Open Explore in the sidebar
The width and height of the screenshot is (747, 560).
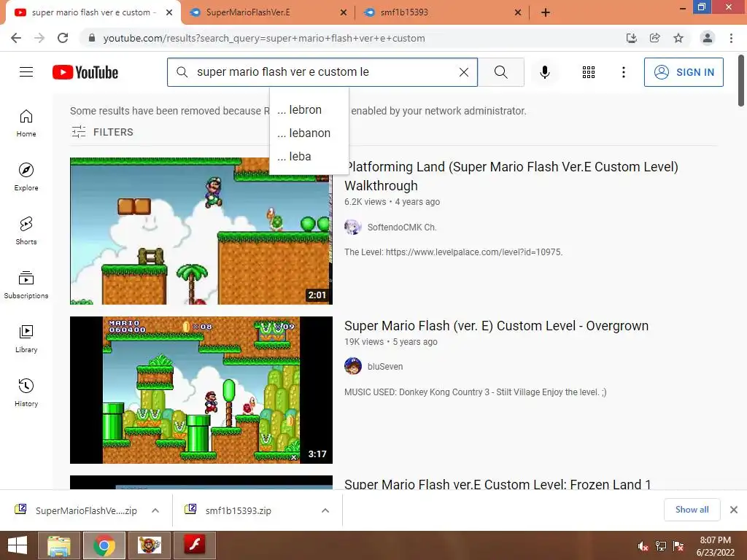tap(26, 177)
